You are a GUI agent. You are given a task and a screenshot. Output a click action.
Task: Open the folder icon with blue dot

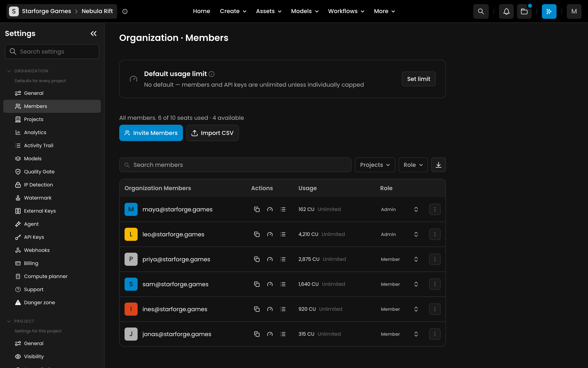tap(524, 11)
